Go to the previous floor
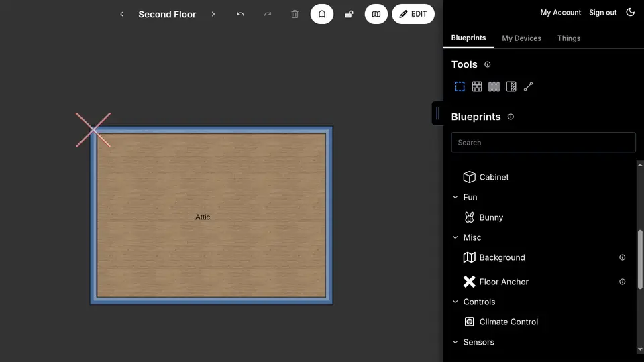 click(x=121, y=14)
